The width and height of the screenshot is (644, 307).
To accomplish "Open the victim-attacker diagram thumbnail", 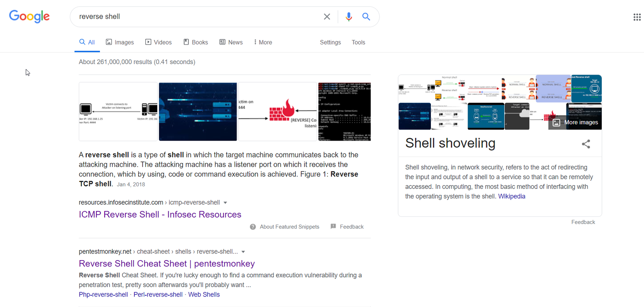I will (x=118, y=111).
